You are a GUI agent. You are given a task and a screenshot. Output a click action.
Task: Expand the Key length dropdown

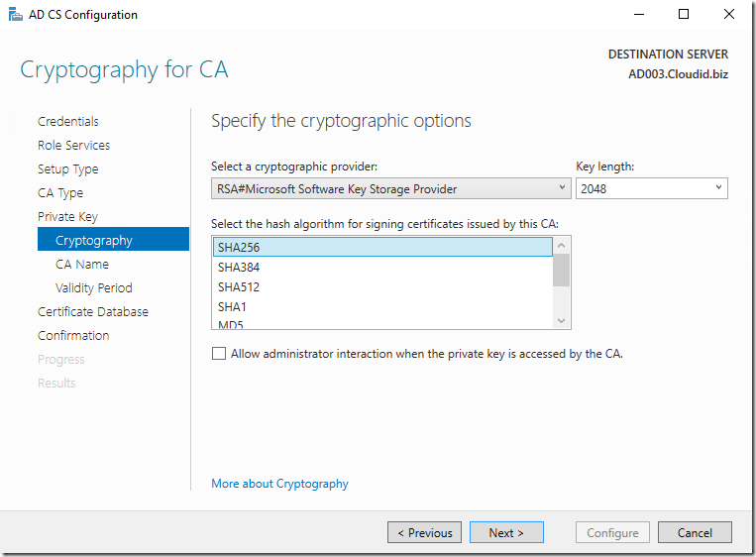651,188
